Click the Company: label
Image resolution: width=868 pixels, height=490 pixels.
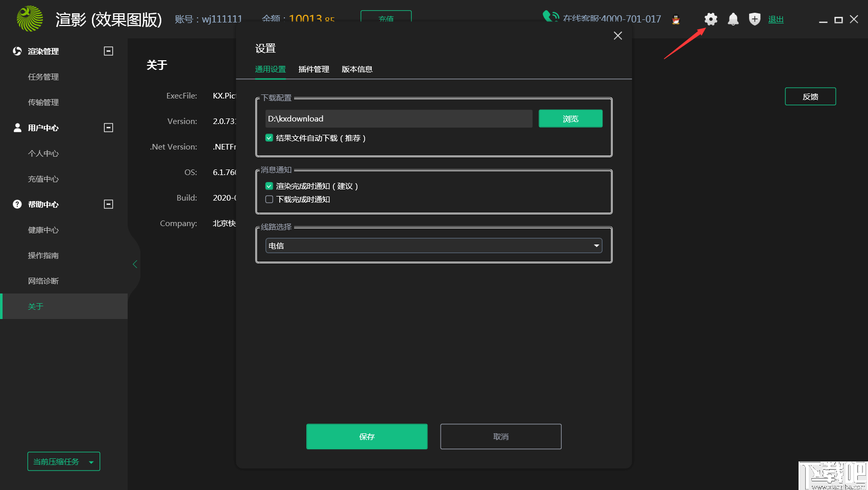[178, 224]
